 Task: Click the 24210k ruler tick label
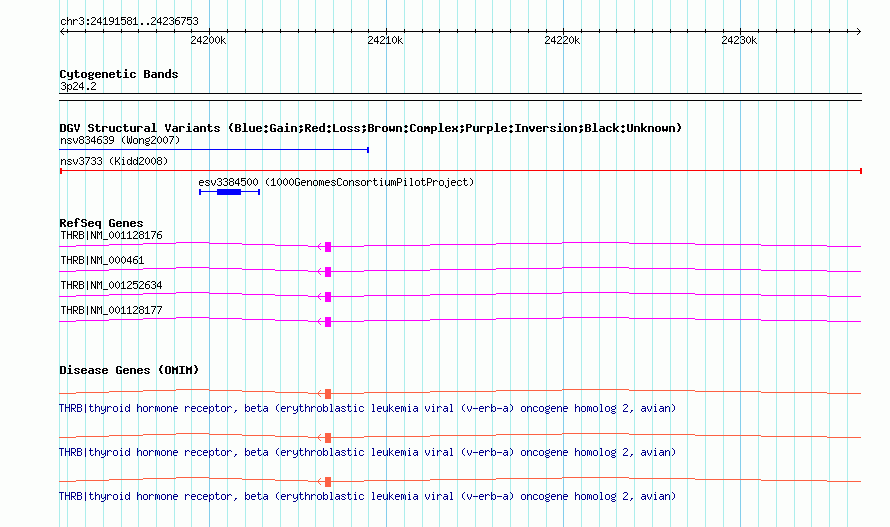385,40
